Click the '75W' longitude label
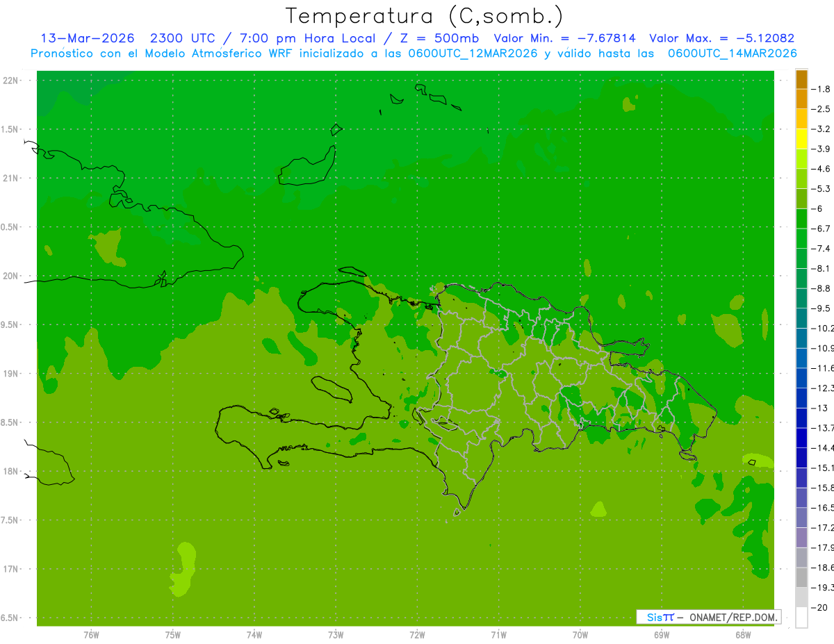The height and width of the screenshot is (644, 834). 173,634
